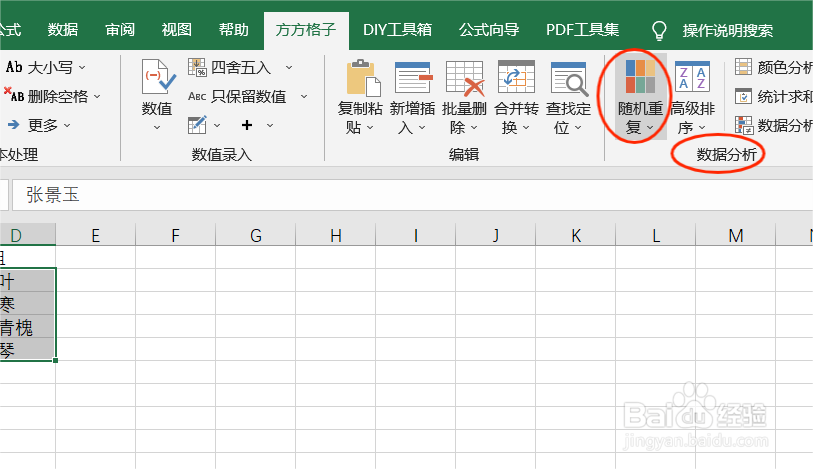Click the 更多 arrow icon

pos(13,124)
